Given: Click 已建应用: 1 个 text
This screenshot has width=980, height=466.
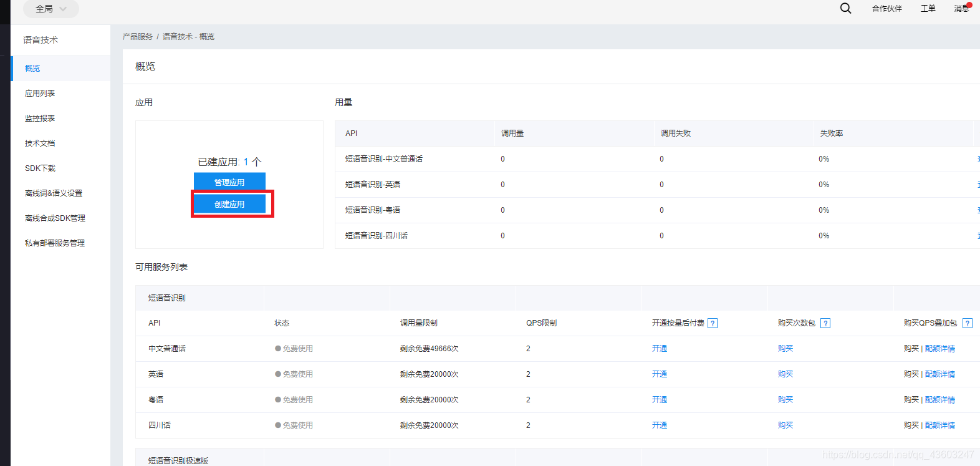Looking at the screenshot, I should click(229, 162).
